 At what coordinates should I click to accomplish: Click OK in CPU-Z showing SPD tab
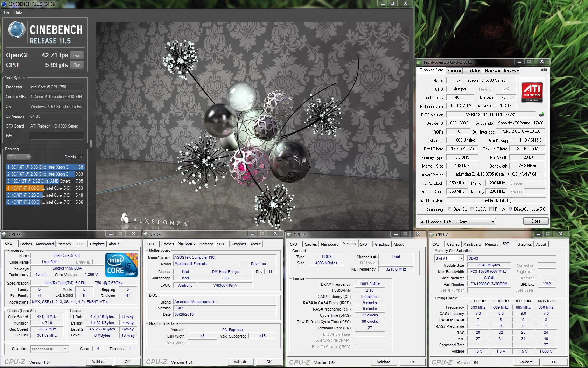tap(554, 362)
